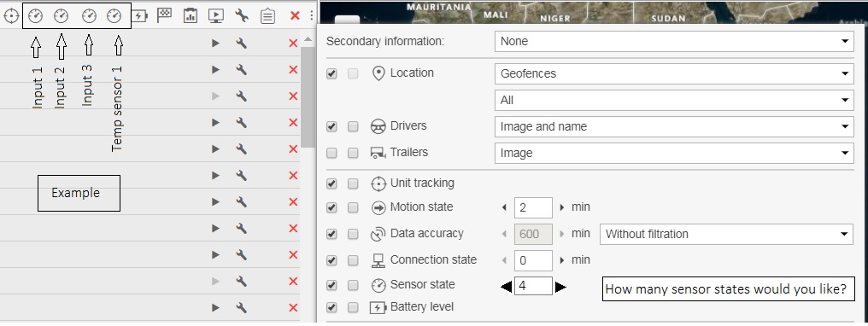Click the Trailers icon
The image size is (868, 326).
point(378,153)
